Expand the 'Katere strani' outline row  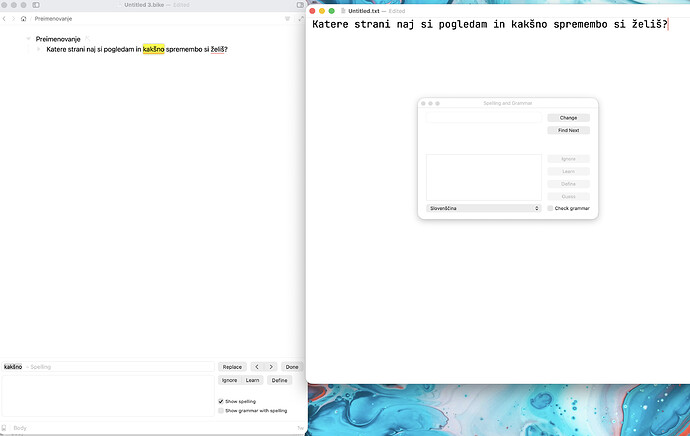point(39,49)
